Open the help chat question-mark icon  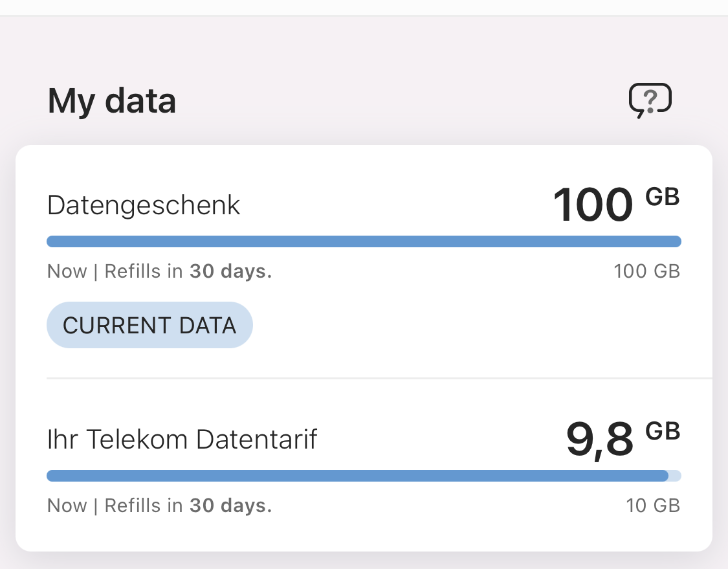pos(650,101)
